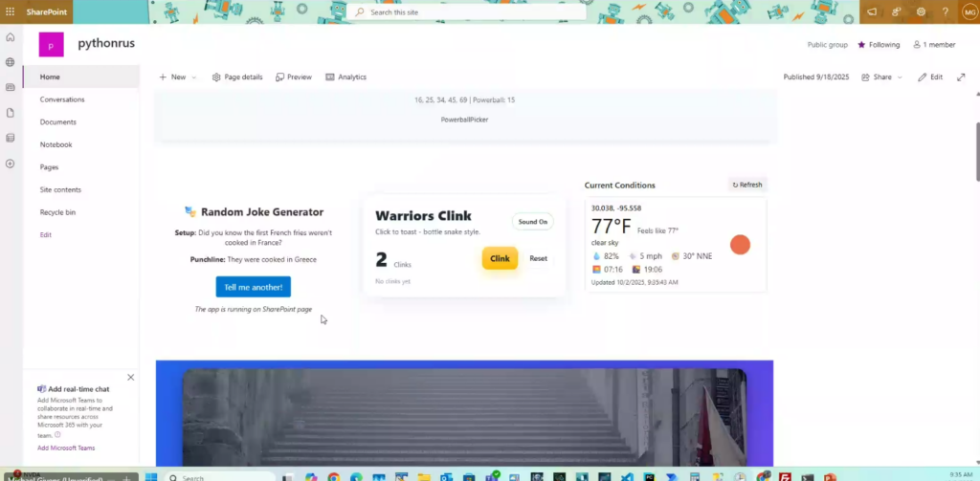Open the app launcher waffle icon
Image resolution: width=980 pixels, height=481 pixels.
10,11
